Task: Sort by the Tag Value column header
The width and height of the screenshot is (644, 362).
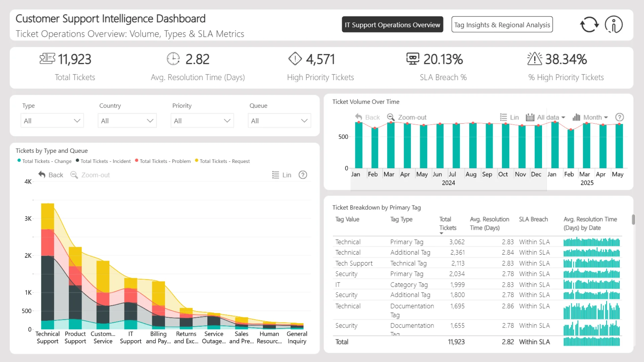Action: [x=347, y=219]
